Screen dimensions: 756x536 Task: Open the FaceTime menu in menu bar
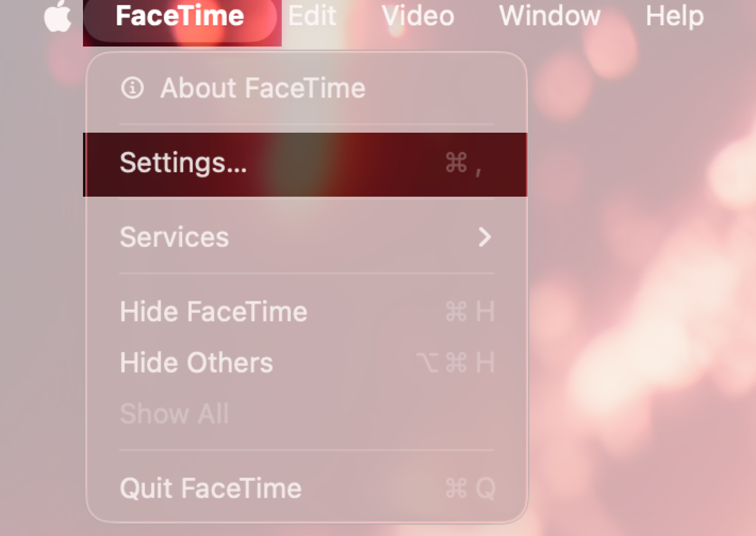pyautogui.click(x=180, y=16)
